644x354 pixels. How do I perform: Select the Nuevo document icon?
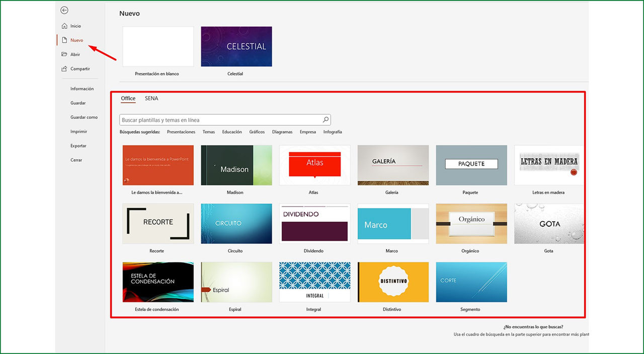pos(64,40)
